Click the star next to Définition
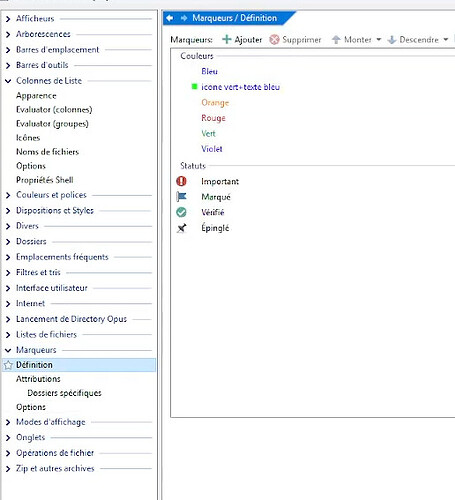This screenshot has width=455, height=500. coord(8,365)
